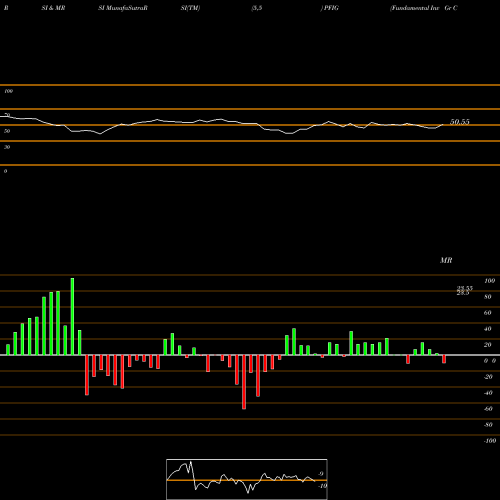Viewport: 500px width, 500px height.
Task: Click the tallest green histogram bar
Action: pos(72,316)
